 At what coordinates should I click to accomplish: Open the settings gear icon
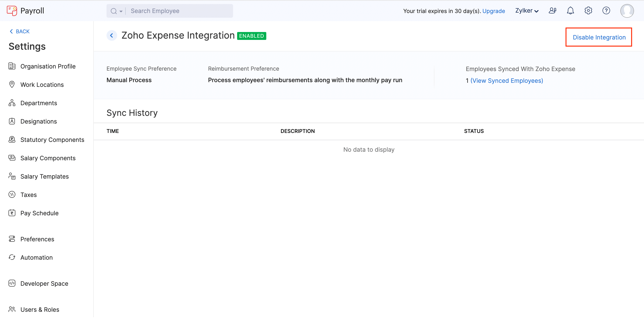pos(588,10)
